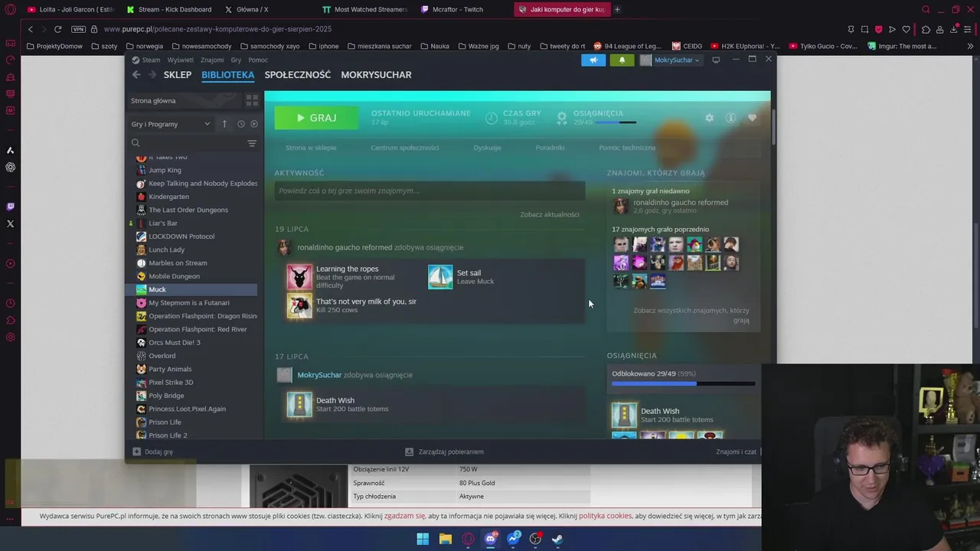Toggle favorite heart icon for Muck

(752, 118)
